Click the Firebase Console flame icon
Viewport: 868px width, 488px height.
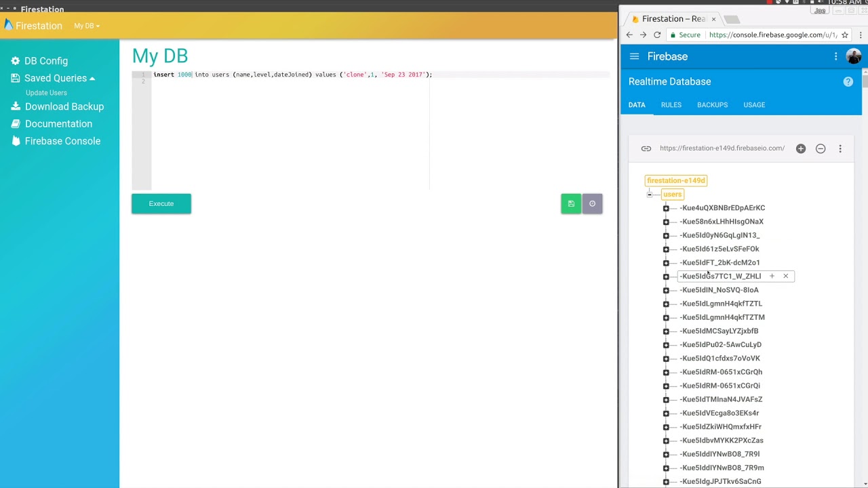(x=16, y=141)
